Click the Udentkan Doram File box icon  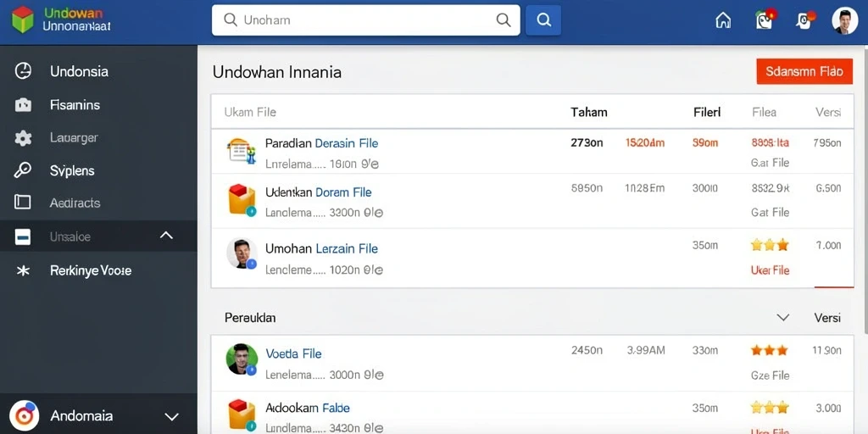click(242, 200)
